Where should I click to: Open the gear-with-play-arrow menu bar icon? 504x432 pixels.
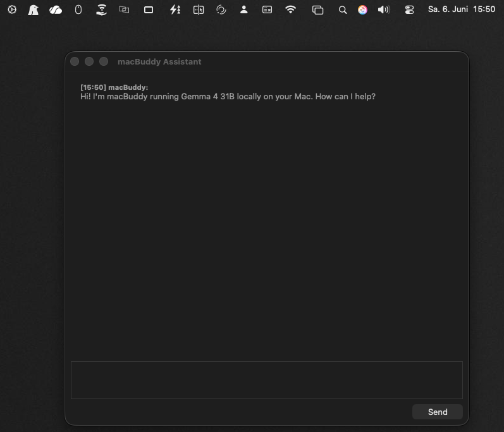coord(12,9)
